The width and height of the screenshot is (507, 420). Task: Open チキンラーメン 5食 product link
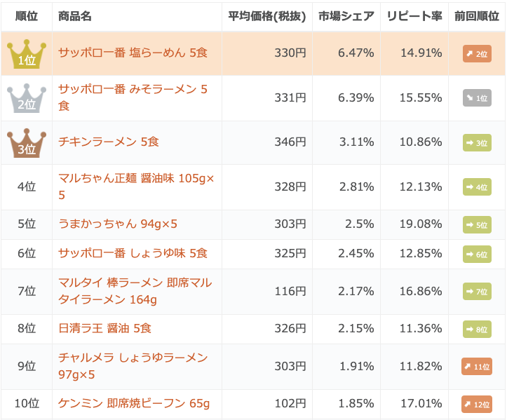coord(108,142)
